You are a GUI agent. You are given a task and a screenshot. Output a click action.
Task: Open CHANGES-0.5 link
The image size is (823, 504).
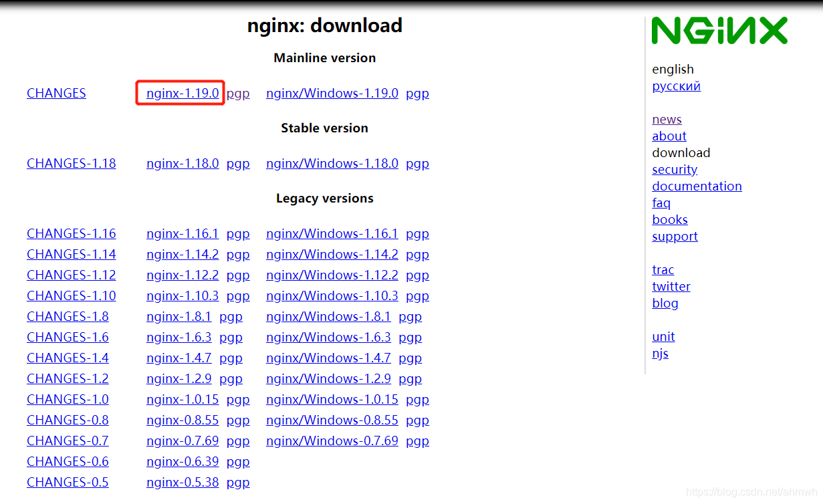68,483
